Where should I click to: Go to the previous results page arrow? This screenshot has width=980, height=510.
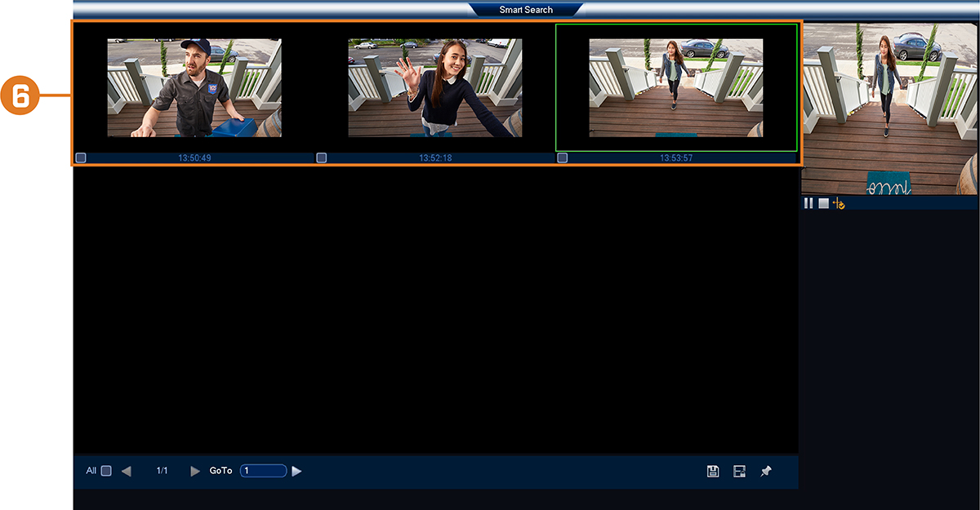[126, 471]
